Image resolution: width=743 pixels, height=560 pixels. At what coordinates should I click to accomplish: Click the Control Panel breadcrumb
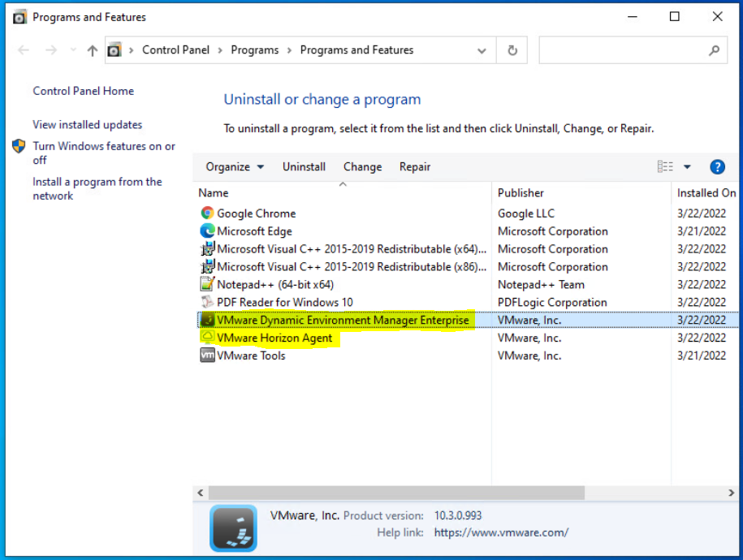175,50
